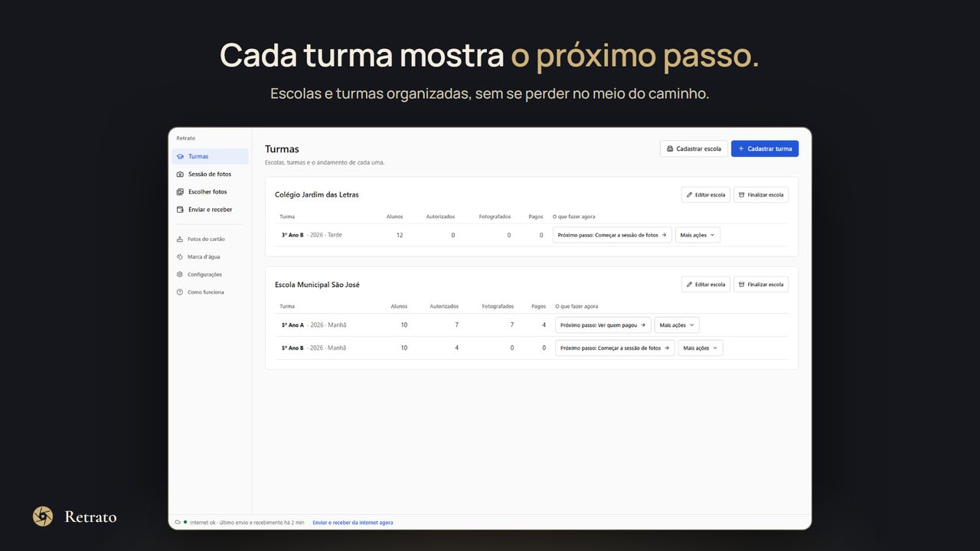Click the building icon on Cadastrar escola
Viewport: 980px width, 551px height.
coord(670,148)
